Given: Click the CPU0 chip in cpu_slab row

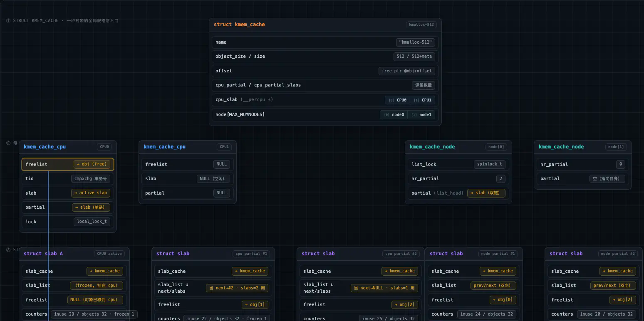Looking at the screenshot, I should (x=398, y=100).
